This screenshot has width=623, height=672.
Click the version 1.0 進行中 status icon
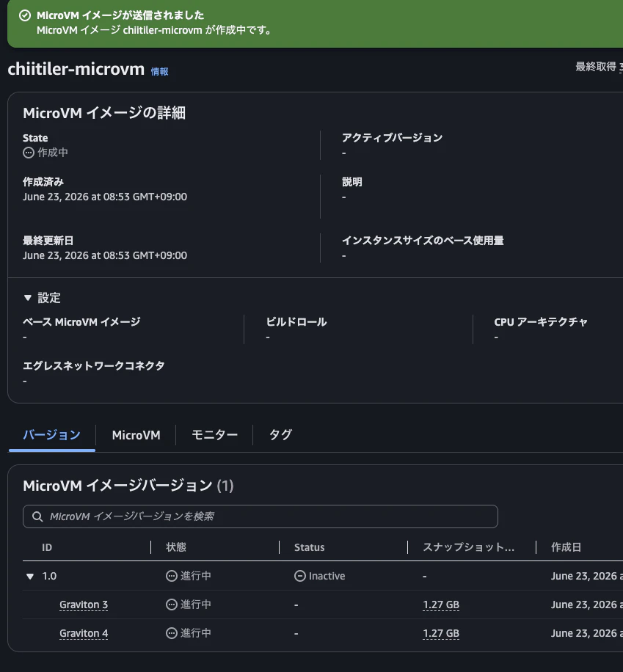click(172, 576)
